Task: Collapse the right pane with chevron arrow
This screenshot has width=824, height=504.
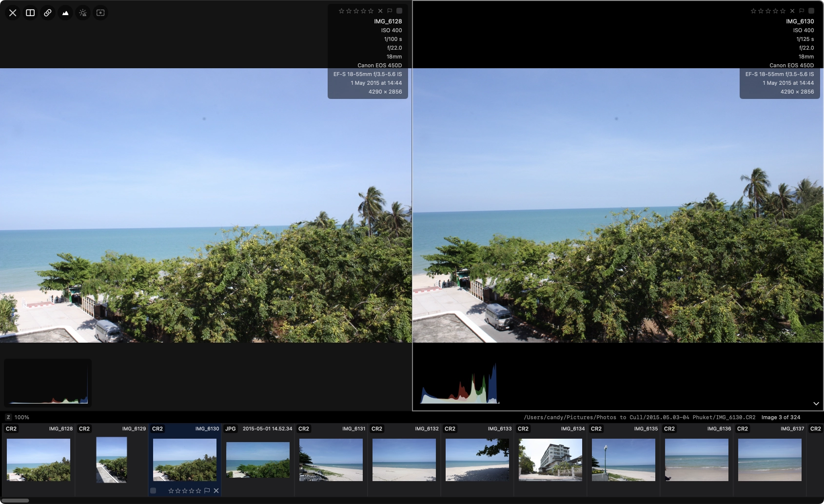Action: pos(816,404)
